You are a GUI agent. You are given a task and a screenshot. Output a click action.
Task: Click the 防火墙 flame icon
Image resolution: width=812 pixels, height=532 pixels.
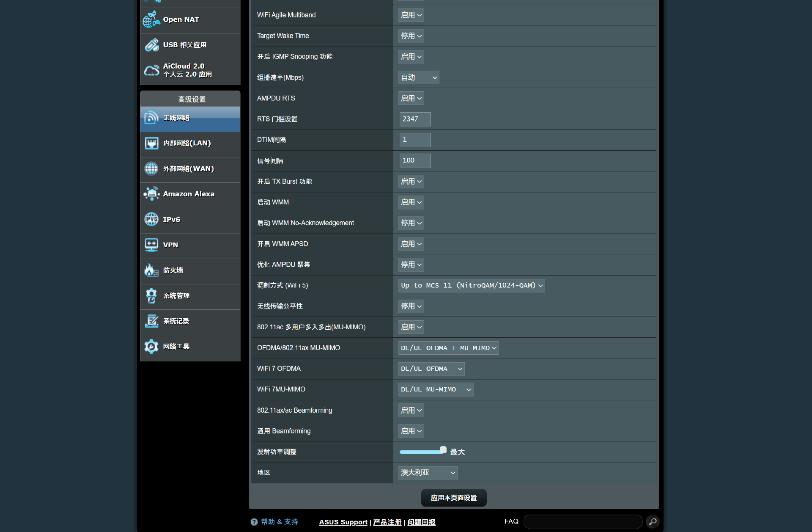pyautogui.click(x=151, y=270)
